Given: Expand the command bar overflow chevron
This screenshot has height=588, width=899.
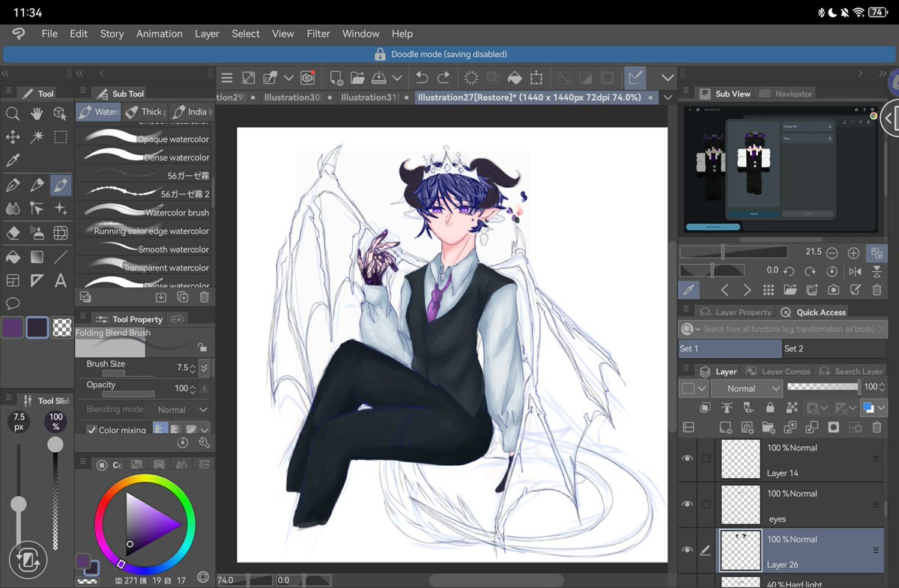Looking at the screenshot, I should pos(668,77).
